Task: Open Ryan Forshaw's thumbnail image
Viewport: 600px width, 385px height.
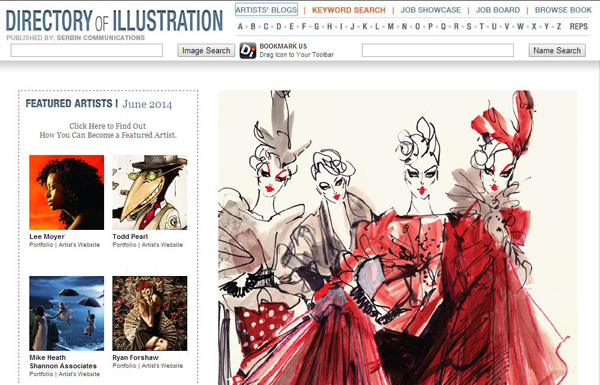Action: tap(150, 313)
